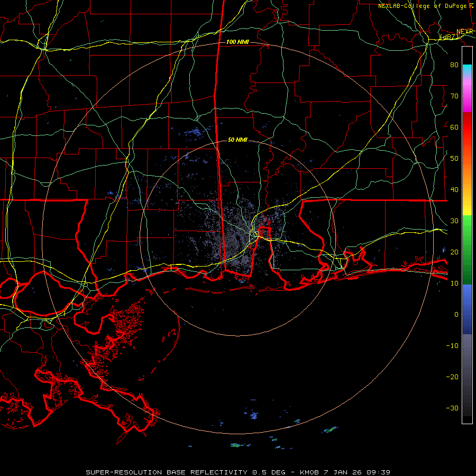
Task: Click the 50 value on dBZ scale
Action: pos(454,159)
